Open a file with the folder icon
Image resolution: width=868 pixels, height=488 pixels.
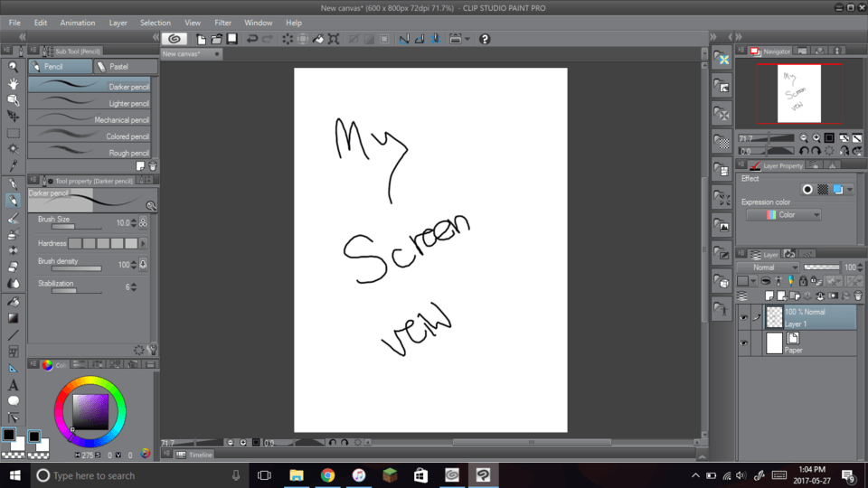point(216,39)
